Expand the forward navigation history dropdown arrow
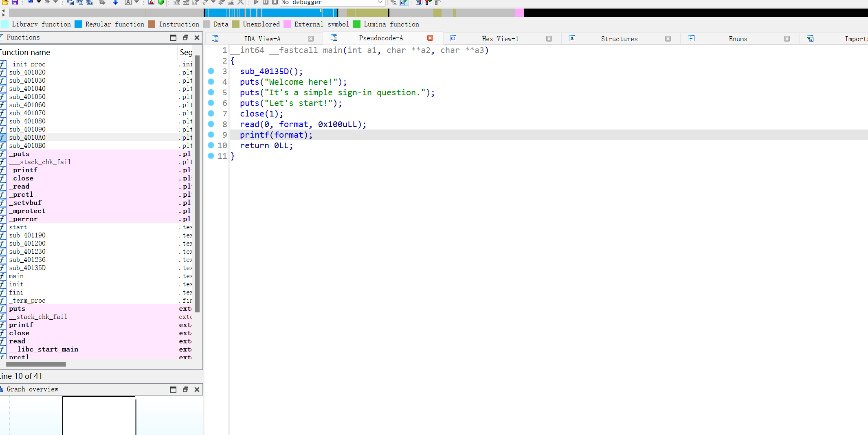This screenshot has height=435, width=868. click(56, 2)
